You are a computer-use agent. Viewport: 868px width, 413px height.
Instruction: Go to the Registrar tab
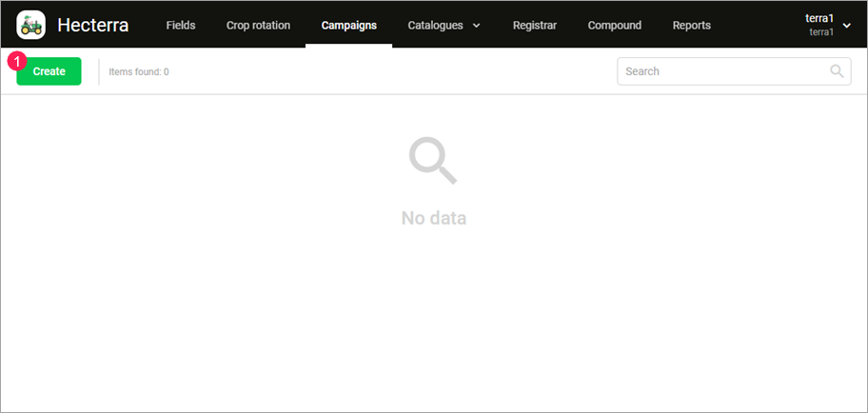pos(535,25)
